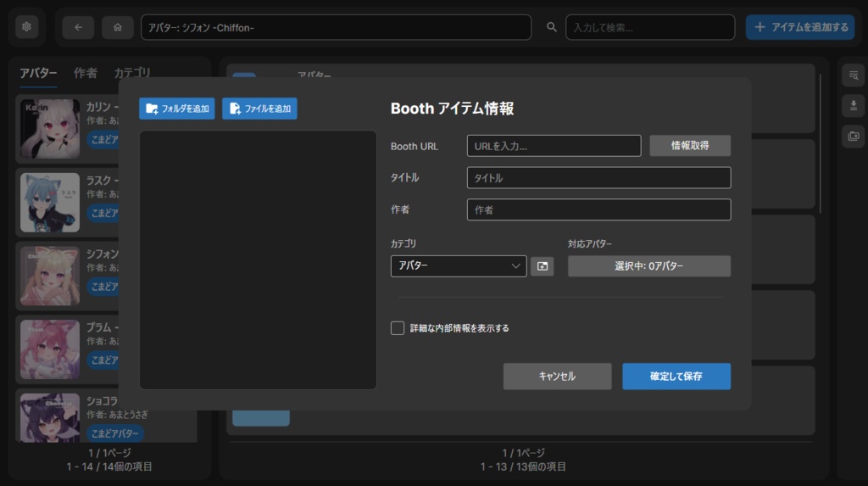868x486 pixels.
Task: Click the search magnifier icon
Action: click(551, 27)
